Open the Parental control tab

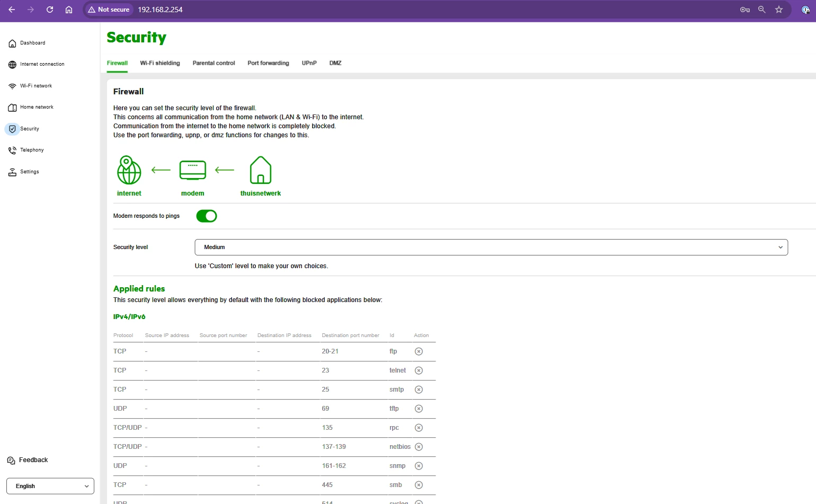tap(214, 63)
